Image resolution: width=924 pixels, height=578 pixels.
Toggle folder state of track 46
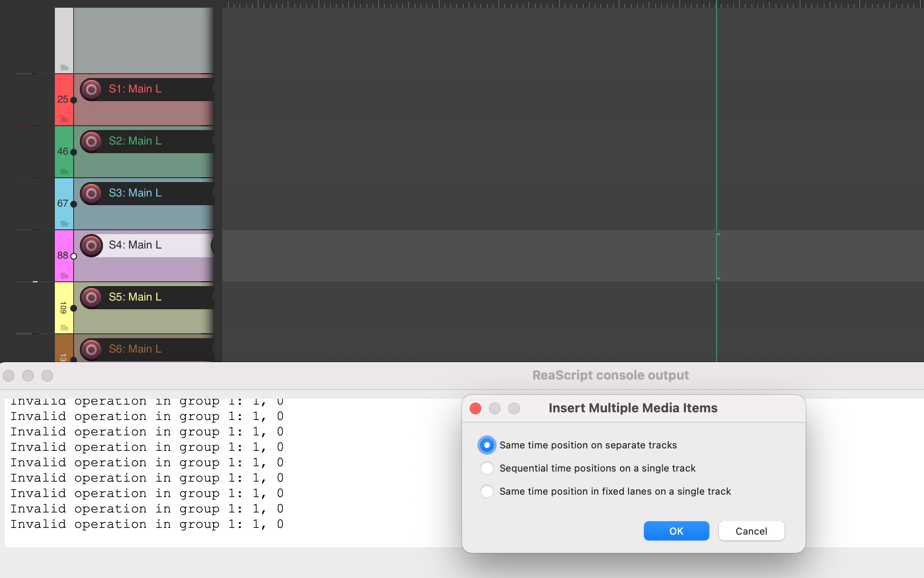(64, 171)
